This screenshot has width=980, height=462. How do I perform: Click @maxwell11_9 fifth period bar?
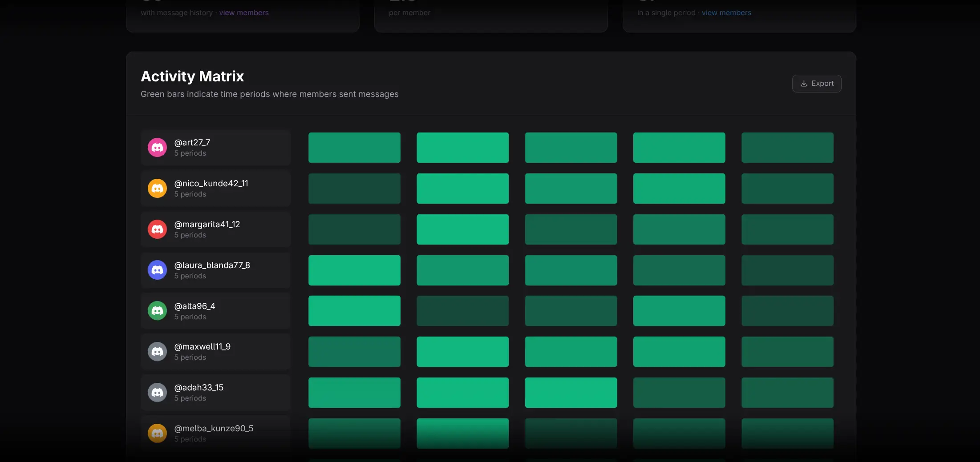tap(788, 352)
